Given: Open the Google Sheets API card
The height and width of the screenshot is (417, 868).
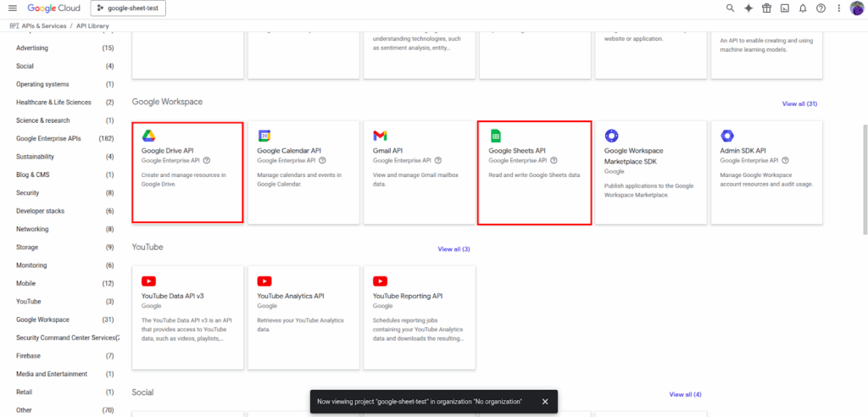Looking at the screenshot, I should coord(534,173).
